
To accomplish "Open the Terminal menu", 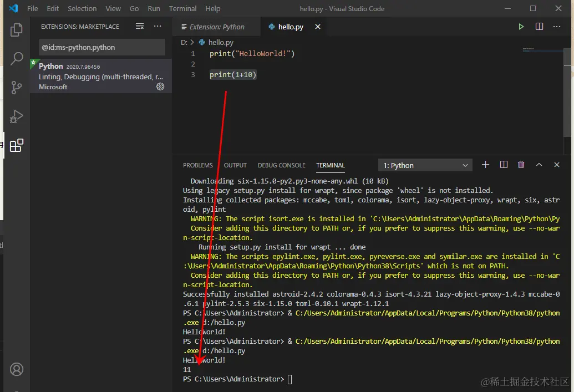I will 182,8.
